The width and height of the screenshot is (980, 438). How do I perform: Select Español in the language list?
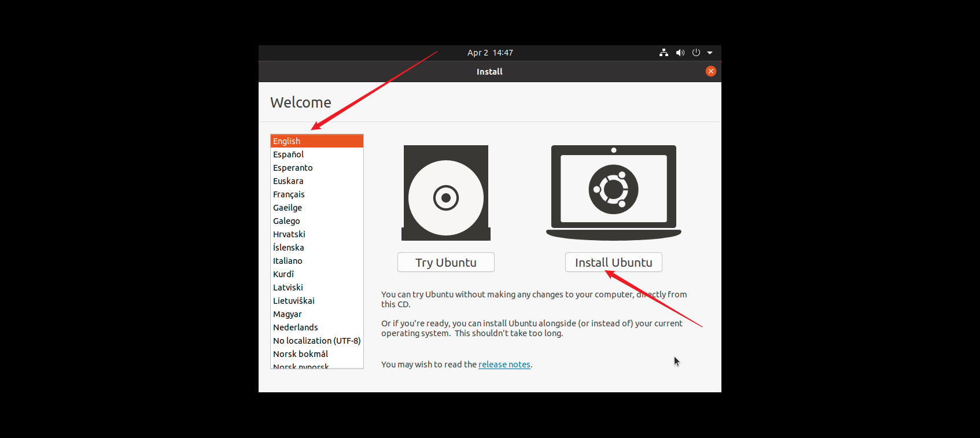point(317,154)
